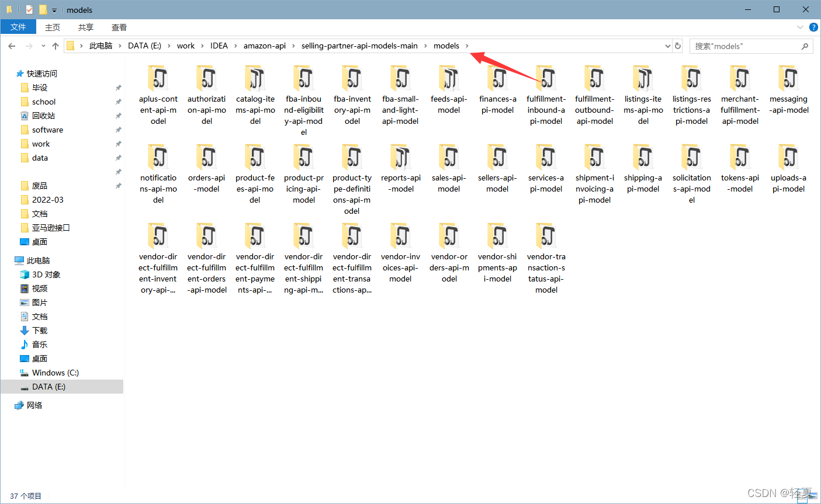Viewport: 821px width, 504px height.
Task: Open 回收站 in the sidebar
Action: coord(43,116)
